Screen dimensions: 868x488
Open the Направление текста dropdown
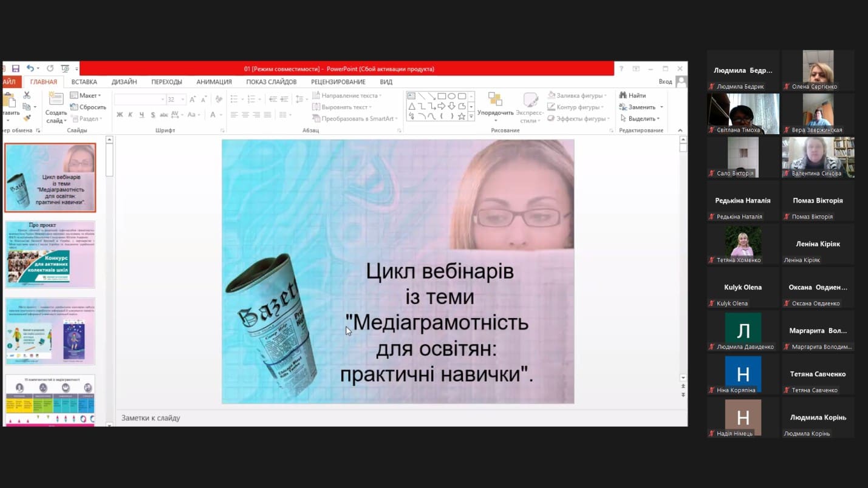(347, 95)
